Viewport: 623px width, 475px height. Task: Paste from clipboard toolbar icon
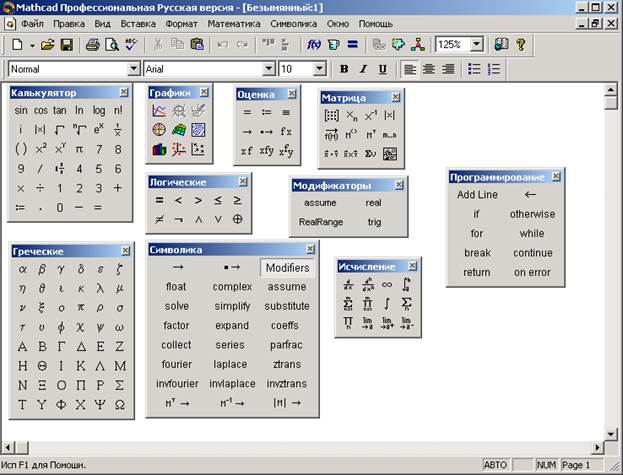[x=197, y=44]
